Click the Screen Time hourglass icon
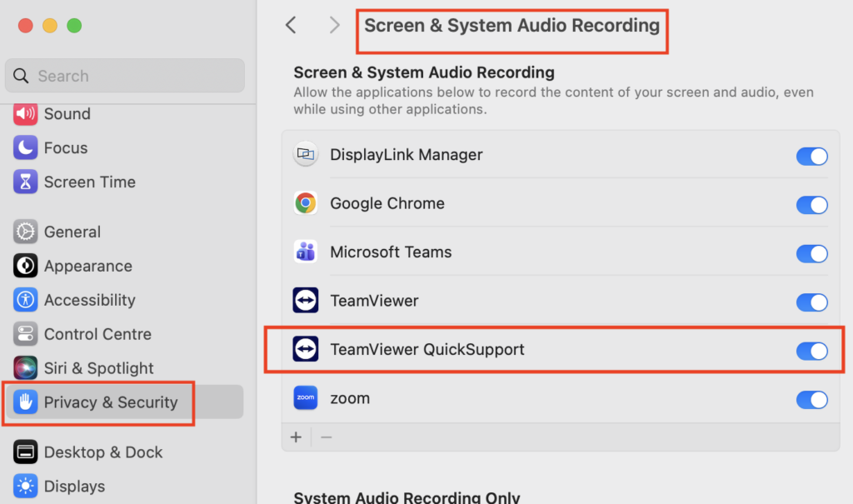The image size is (853, 504). click(26, 182)
